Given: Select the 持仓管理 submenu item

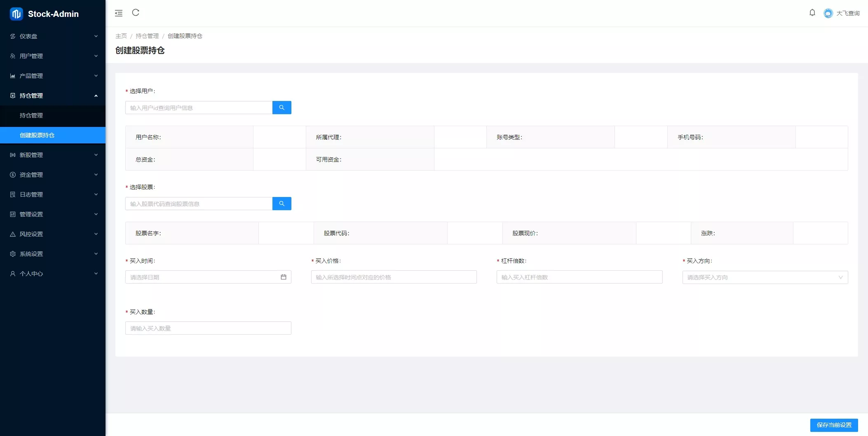Looking at the screenshot, I should click(31, 115).
